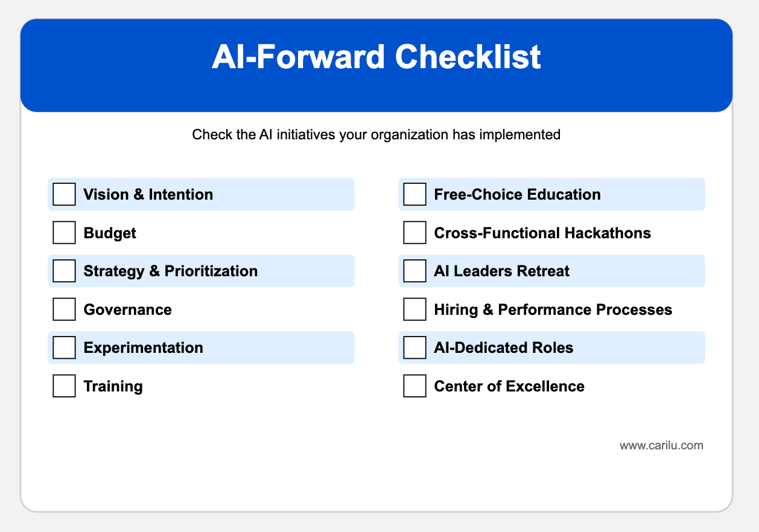The image size is (759, 532).
Task: Check the Free-Choice Education box
Action: [414, 194]
